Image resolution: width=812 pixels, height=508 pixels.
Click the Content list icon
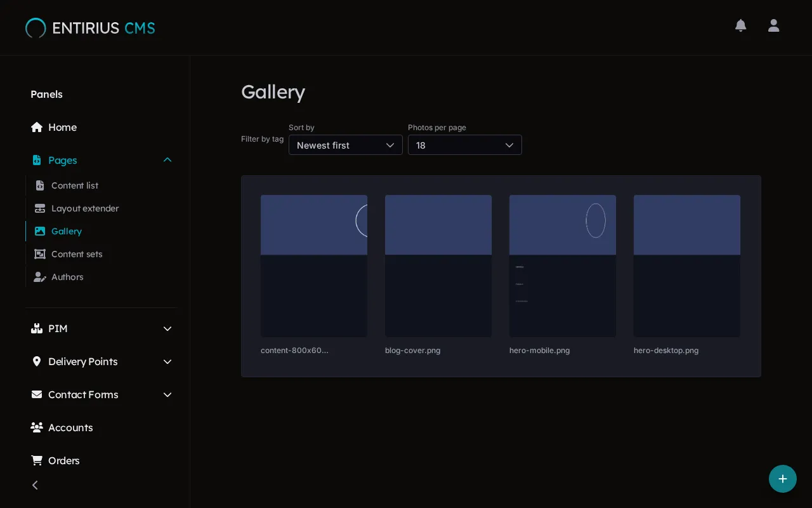(40, 185)
